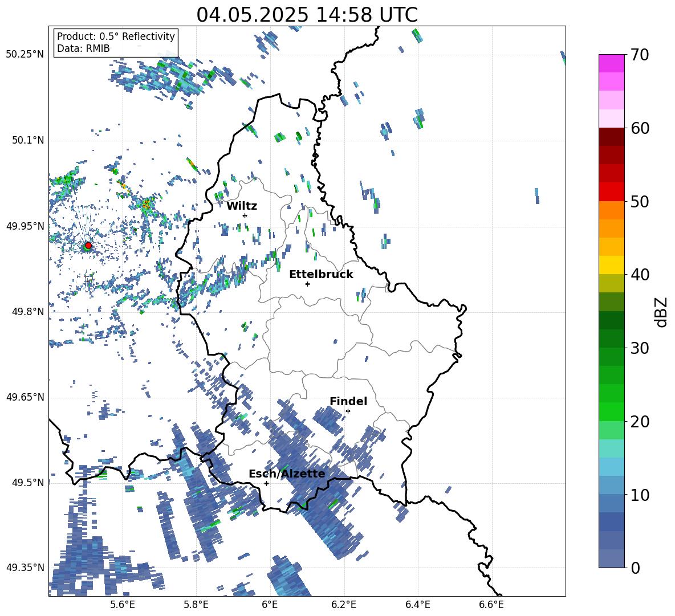Click the 50 tick label on colorbar
This screenshot has height=616, width=675.
(x=640, y=202)
